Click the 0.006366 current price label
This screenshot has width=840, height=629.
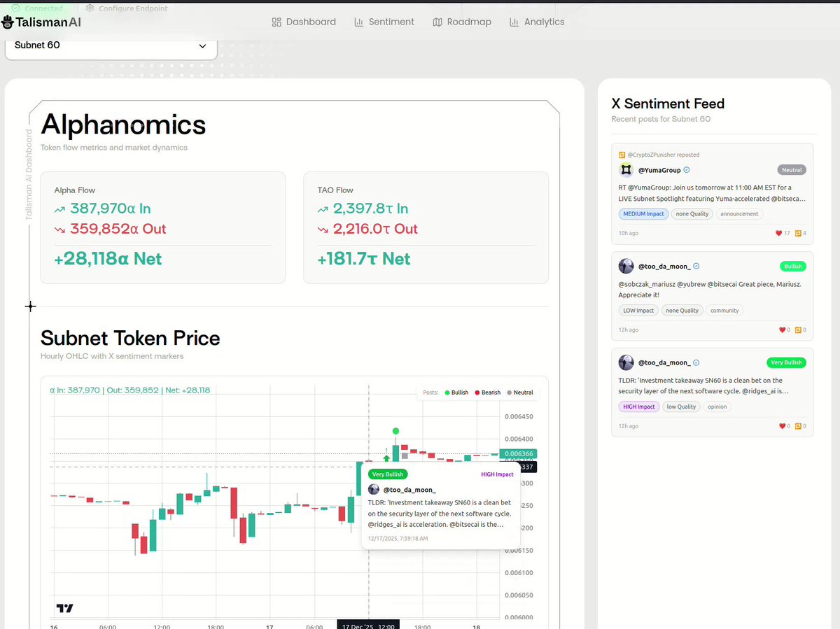(x=518, y=453)
